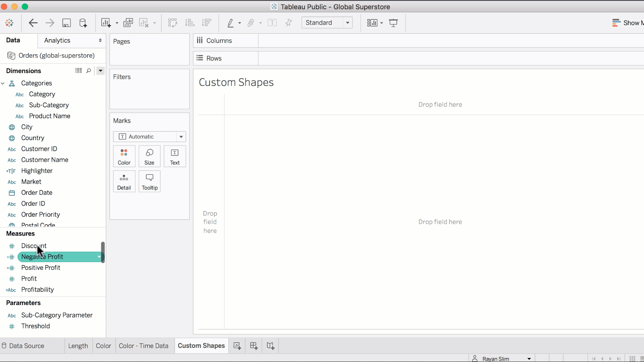The width and height of the screenshot is (644, 362).
Task: Sort ascending using the toolbar icon
Action: (x=190, y=23)
